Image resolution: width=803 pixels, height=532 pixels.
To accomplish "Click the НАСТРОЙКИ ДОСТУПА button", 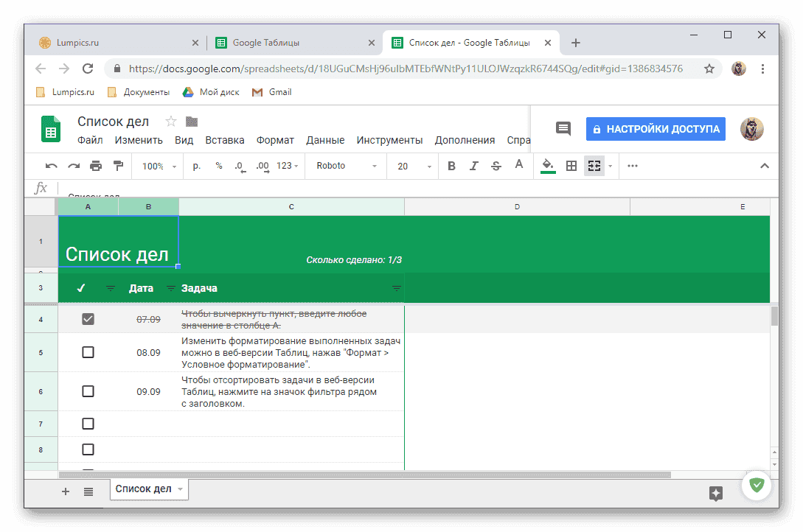I will pos(655,128).
